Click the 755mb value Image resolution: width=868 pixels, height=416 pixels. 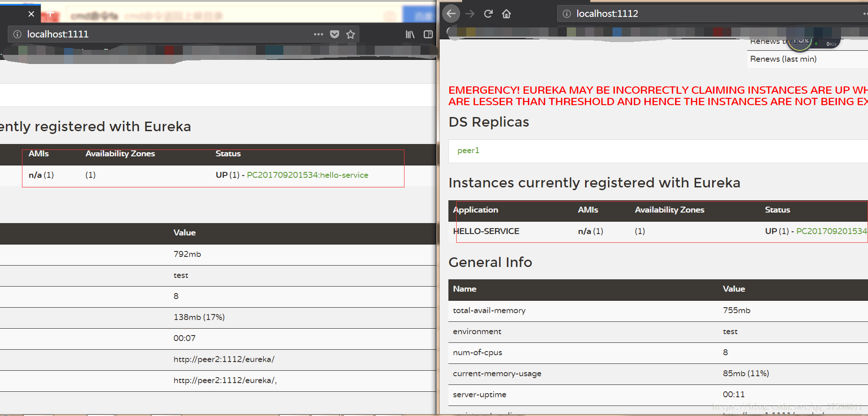pos(737,310)
